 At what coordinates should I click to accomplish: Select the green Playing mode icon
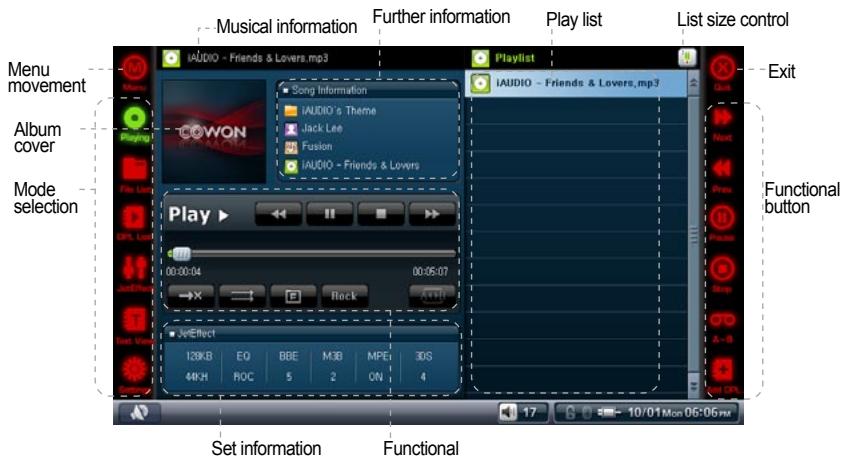134,118
